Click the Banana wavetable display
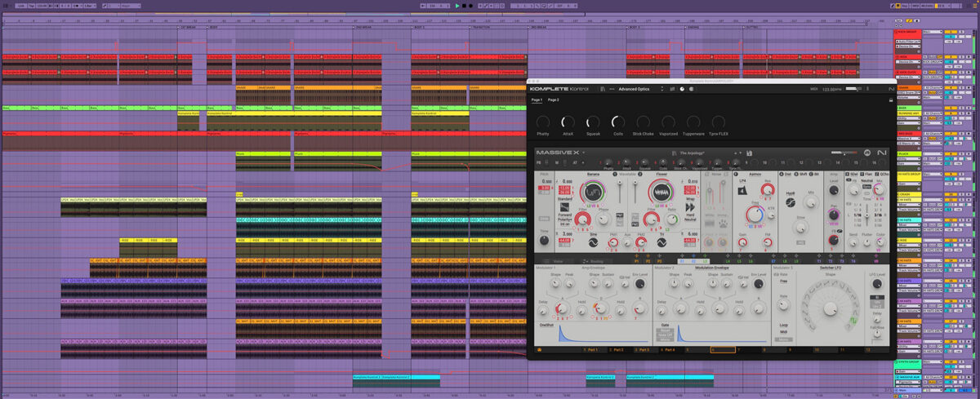980x399 pixels. [593, 192]
